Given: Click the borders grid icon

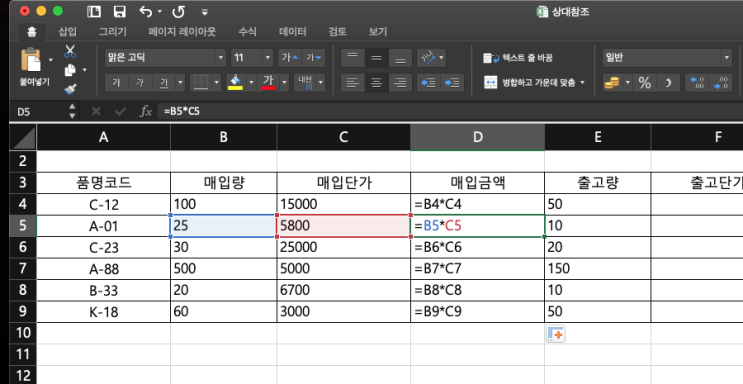Looking at the screenshot, I should click(201, 82).
